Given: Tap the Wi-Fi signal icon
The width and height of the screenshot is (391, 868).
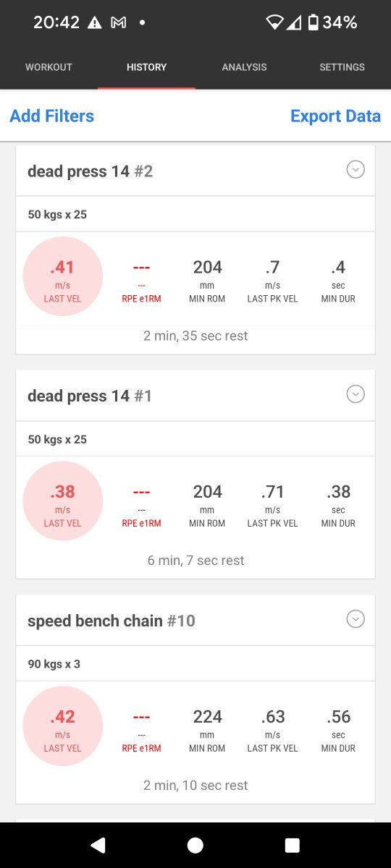Looking at the screenshot, I should pos(274,22).
